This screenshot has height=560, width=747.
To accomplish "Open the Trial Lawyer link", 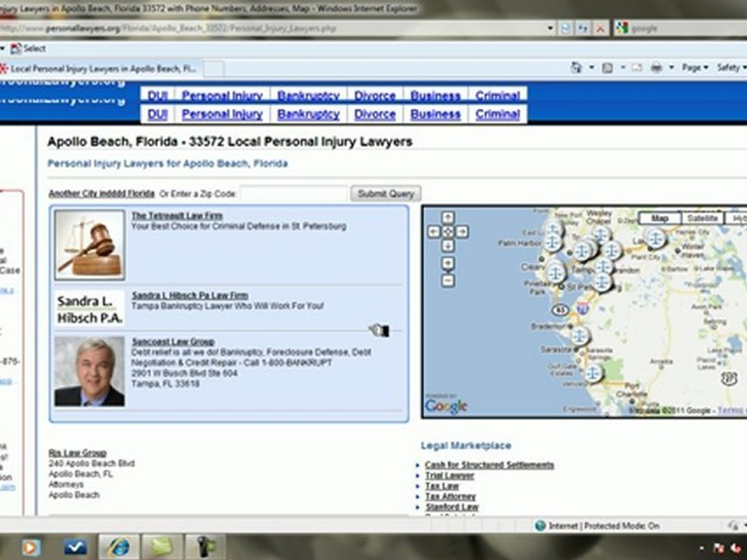I will click(449, 475).
